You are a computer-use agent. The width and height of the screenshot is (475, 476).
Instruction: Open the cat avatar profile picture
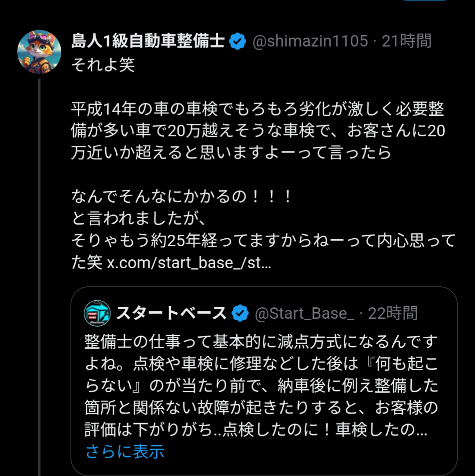pos(39,52)
